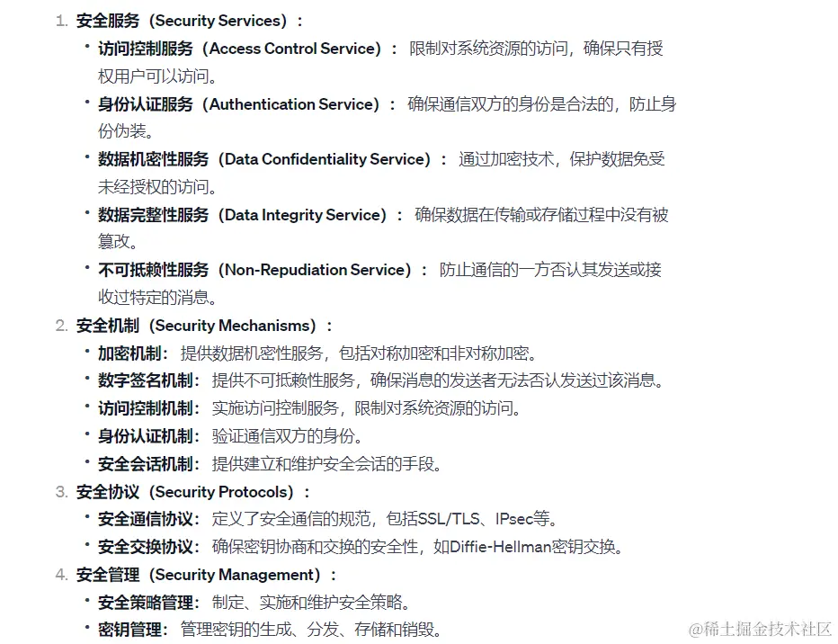
Task: Click the heading 安全协议 (Security Protocols)
Action: point(185,492)
